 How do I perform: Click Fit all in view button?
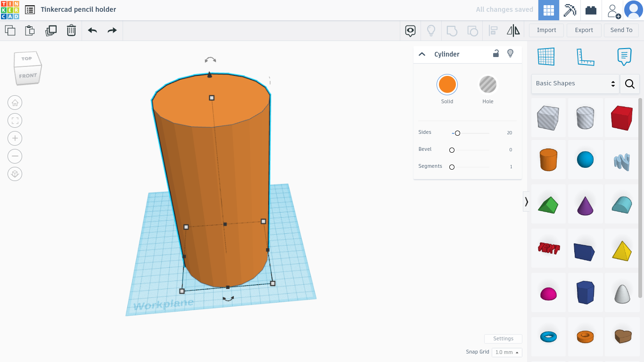coord(15,121)
